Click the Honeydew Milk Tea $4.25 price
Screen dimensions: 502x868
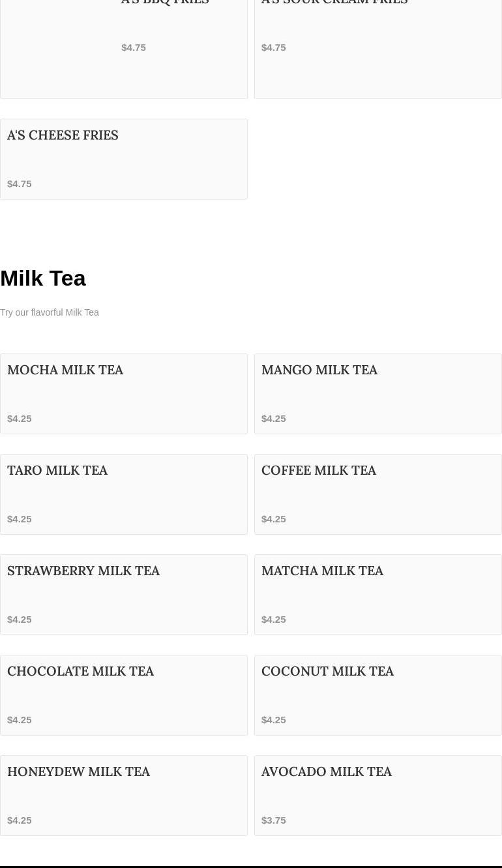pyautogui.click(x=20, y=820)
